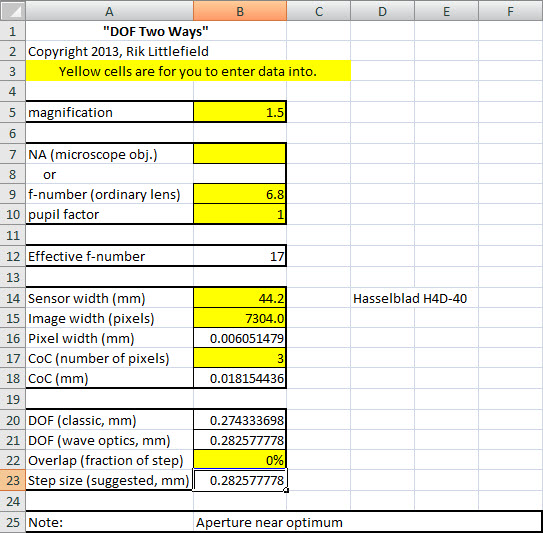
Task: Click the fill handle of cell B23
Action: tap(286, 490)
